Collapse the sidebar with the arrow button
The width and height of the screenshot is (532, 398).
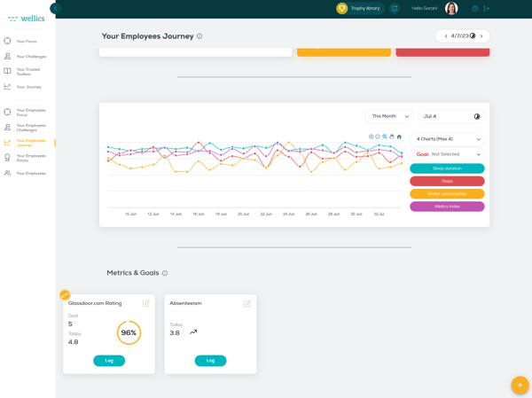coord(55,8)
